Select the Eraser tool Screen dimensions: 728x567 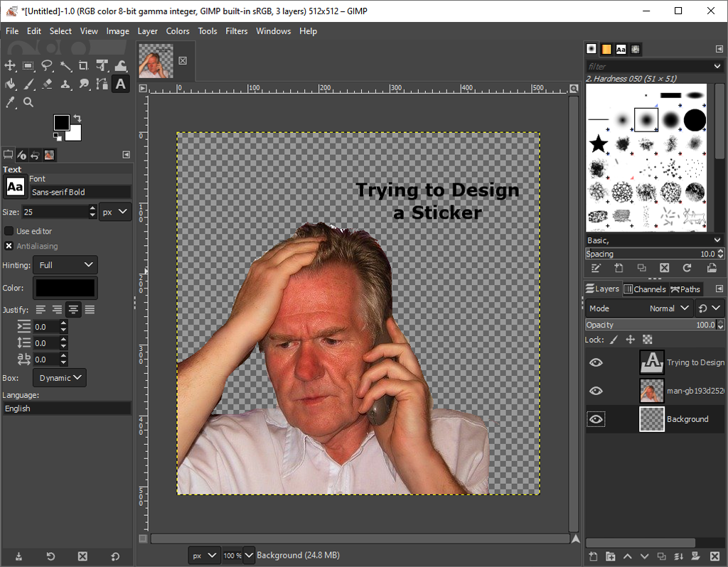47,84
